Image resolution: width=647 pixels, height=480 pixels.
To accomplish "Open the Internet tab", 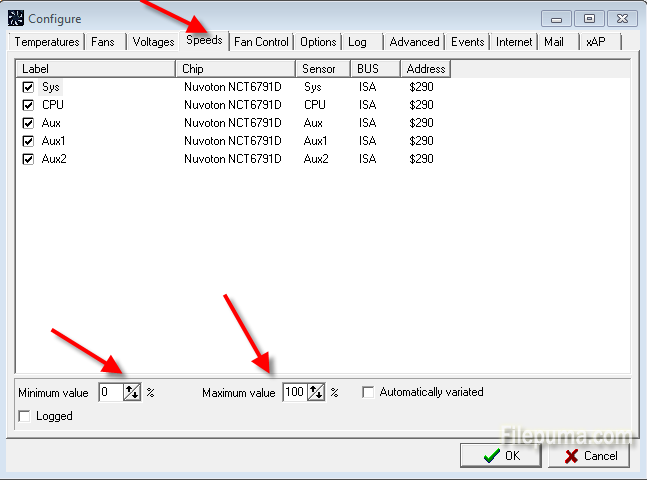I will [x=514, y=42].
